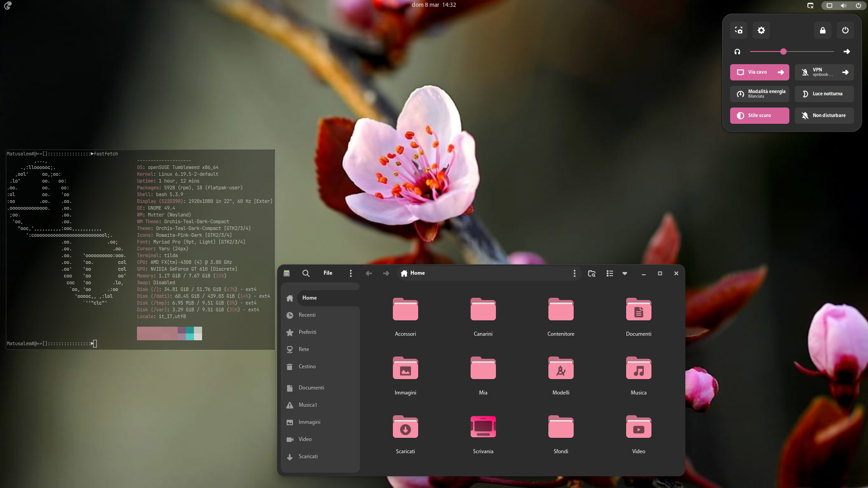Turn on Luce notturna
The height and width of the screenshot is (488, 868).
point(824,94)
